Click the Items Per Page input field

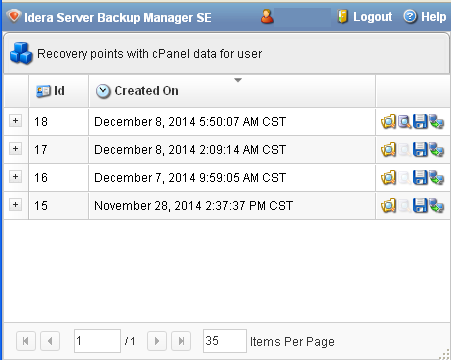coord(225,341)
